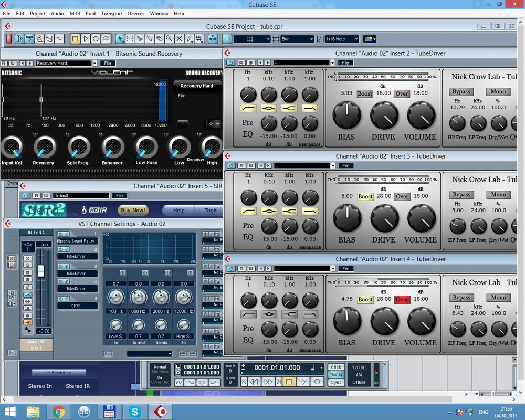Toggle Mute on Audio 02 channel strip
This screenshot has height=420, width=525.
pos(27,259)
